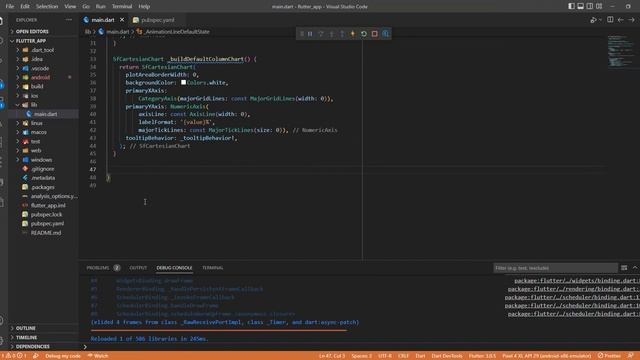
Task: Open the File menu
Action: click(x=10, y=6)
